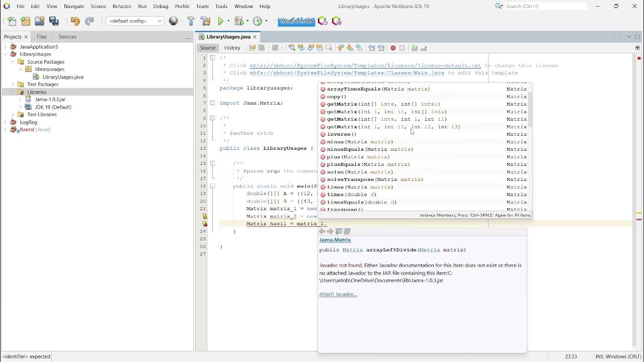Click the last toolbar icon right of memory bar
The image size is (644, 362).
[x=337, y=21]
